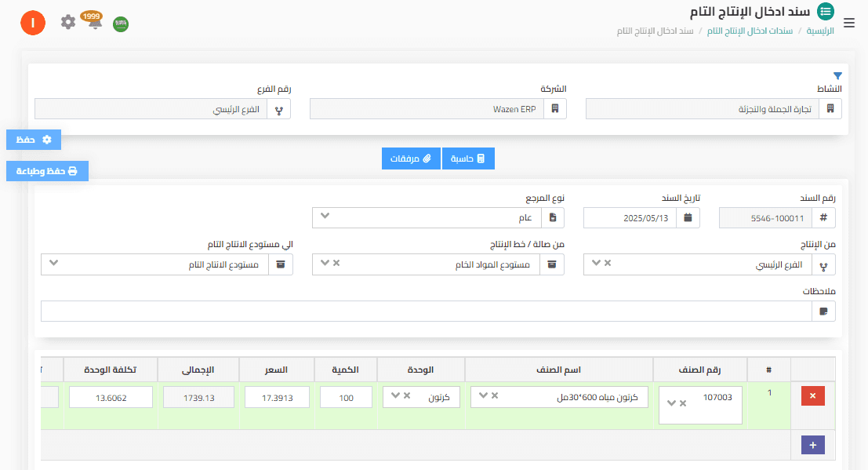This screenshot has height=470, width=868.
Task: Click the green voucher icon beside the page title
Action: pos(824,12)
